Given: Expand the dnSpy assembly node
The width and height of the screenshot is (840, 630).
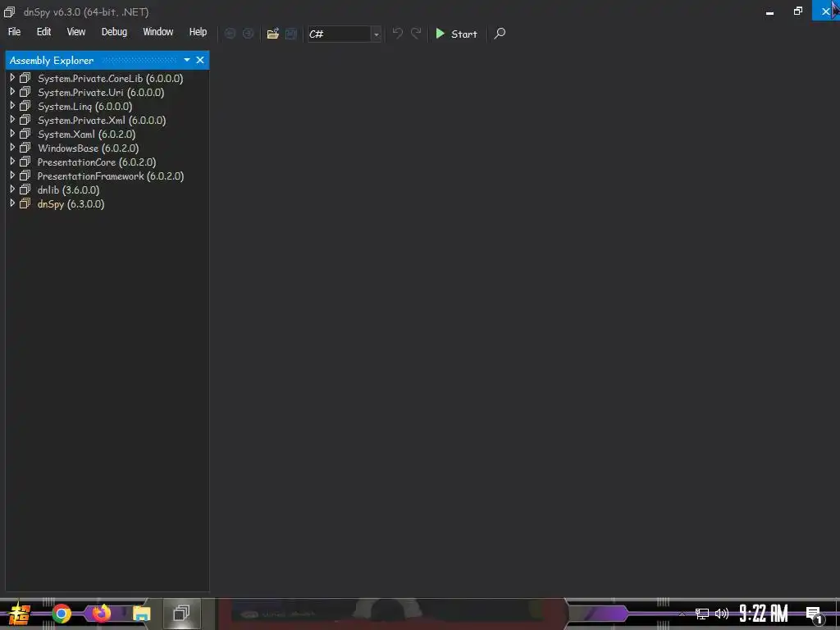Looking at the screenshot, I should tap(12, 203).
